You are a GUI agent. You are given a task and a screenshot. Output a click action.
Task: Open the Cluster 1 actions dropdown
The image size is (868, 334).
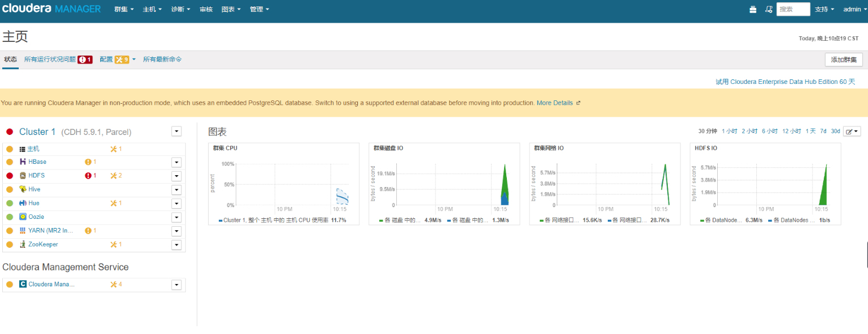click(x=177, y=132)
